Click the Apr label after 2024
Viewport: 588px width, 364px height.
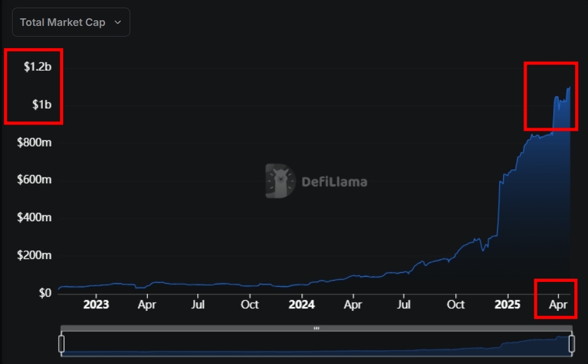(353, 305)
